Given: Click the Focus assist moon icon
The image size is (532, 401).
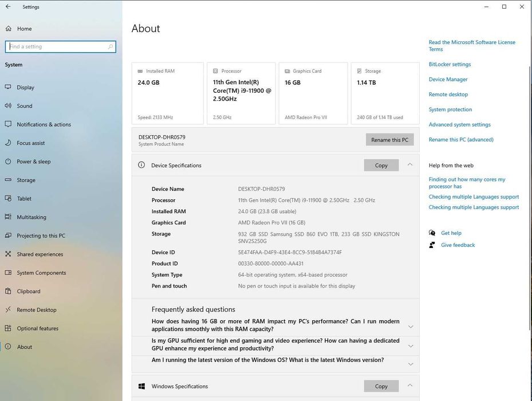Looking at the screenshot, I should [x=8, y=143].
